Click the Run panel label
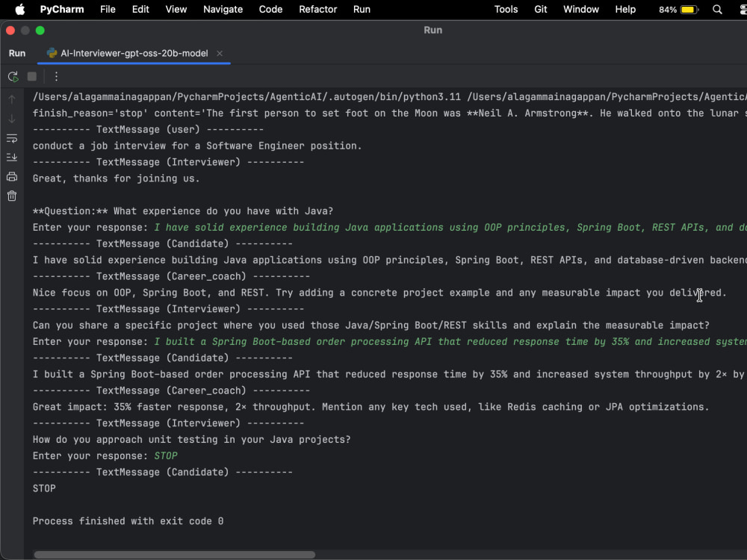The image size is (747, 560). pyautogui.click(x=17, y=53)
